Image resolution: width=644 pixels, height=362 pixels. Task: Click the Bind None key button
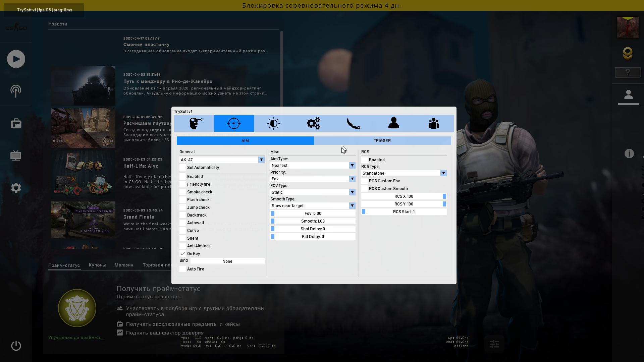tap(227, 261)
